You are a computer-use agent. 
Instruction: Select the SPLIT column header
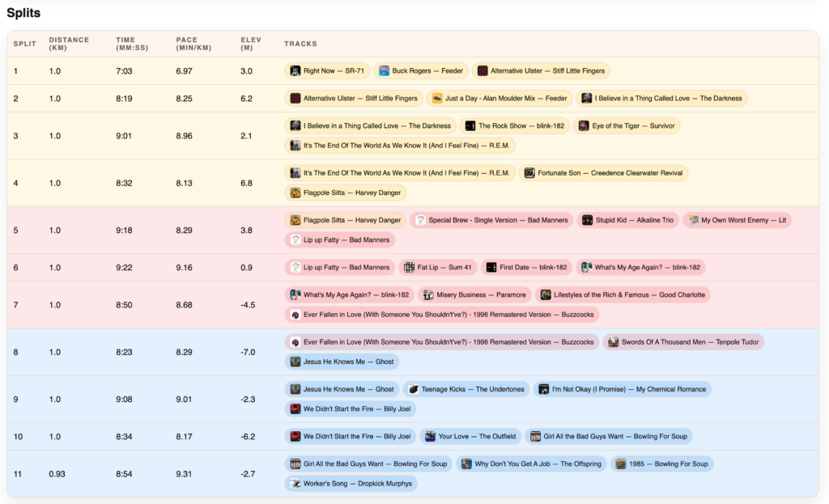(25, 44)
